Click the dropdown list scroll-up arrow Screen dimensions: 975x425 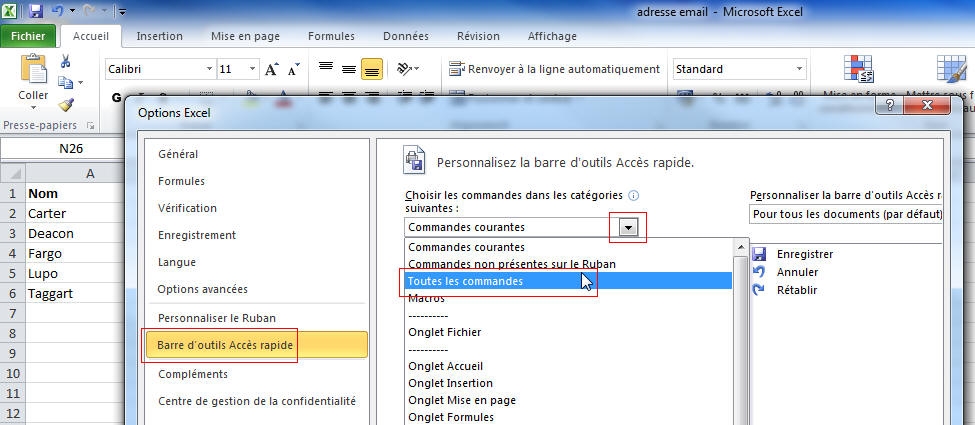click(x=741, y=247)
